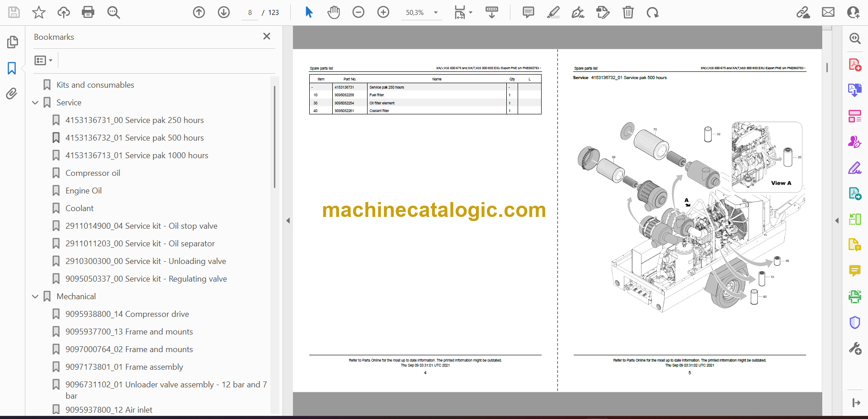Open Service pak 500 hours bookmark

(x=134, y=138)
